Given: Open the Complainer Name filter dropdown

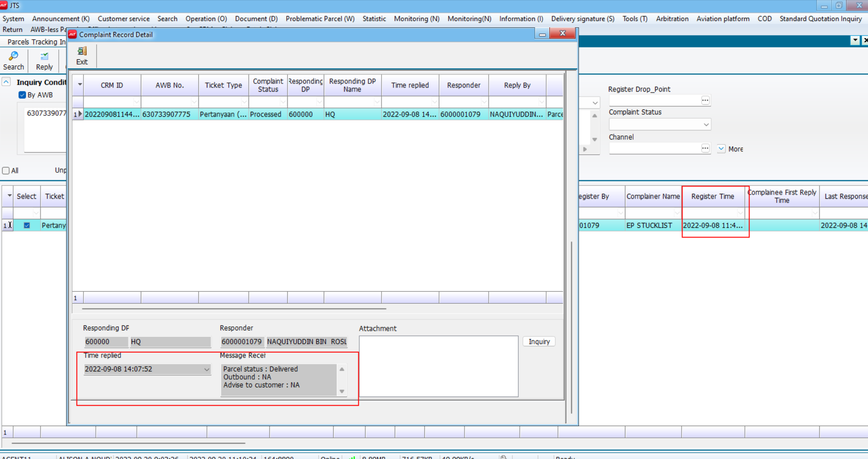Looking at the screenshot, I should (x=677, y=213).
